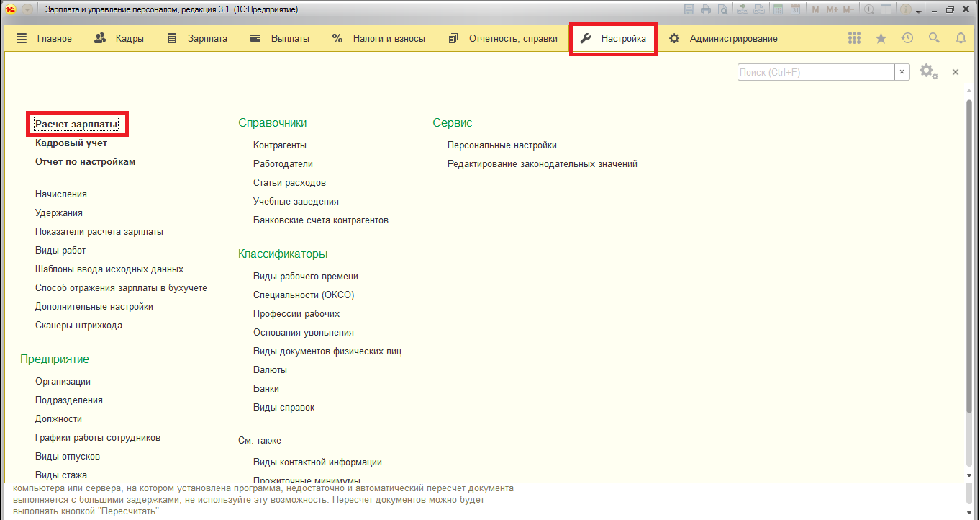Click the notifications bell icon

point(961,39)
